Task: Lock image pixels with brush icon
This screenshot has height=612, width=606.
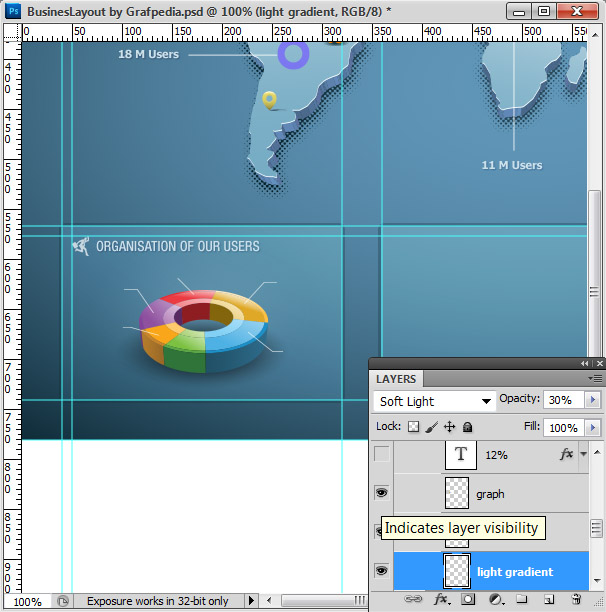Action: 431,427
